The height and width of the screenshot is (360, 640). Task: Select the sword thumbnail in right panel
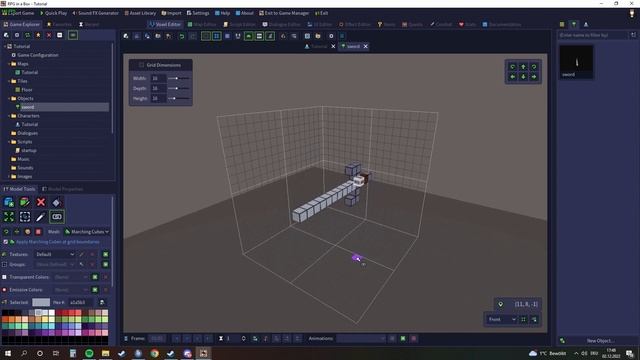point(576,62)
